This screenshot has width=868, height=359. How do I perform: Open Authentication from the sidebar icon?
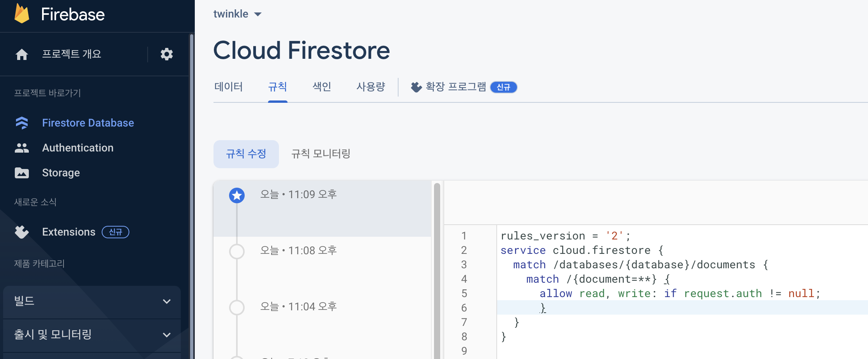(22, 148)
